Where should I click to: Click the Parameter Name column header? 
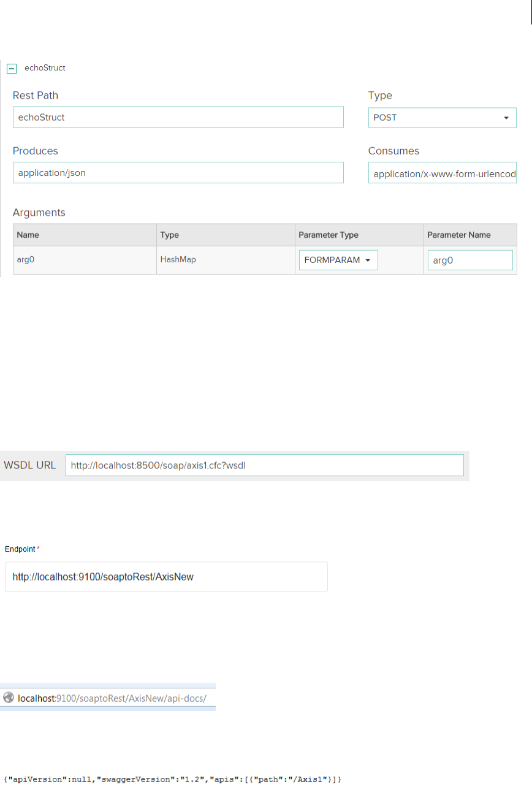pyautogui.click(x=458, y=235)
